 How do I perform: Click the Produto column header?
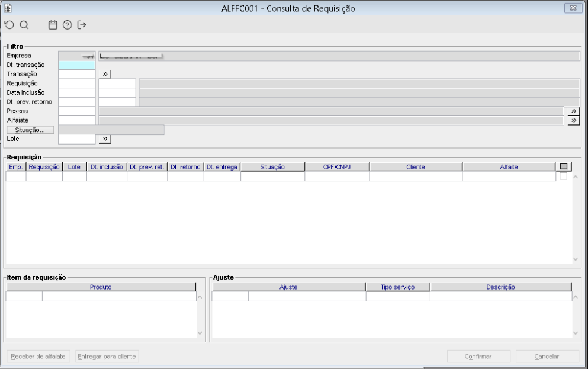pos(101,287)
